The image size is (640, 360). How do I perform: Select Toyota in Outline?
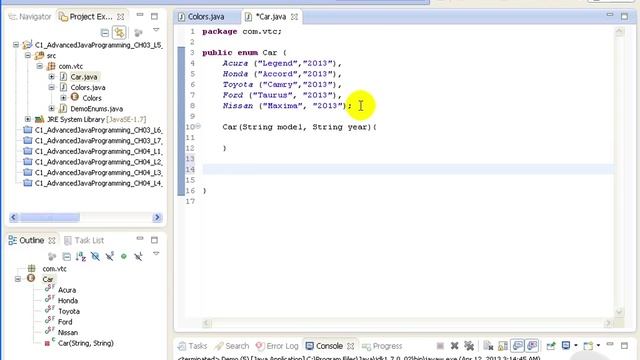(x=69, y=311)
